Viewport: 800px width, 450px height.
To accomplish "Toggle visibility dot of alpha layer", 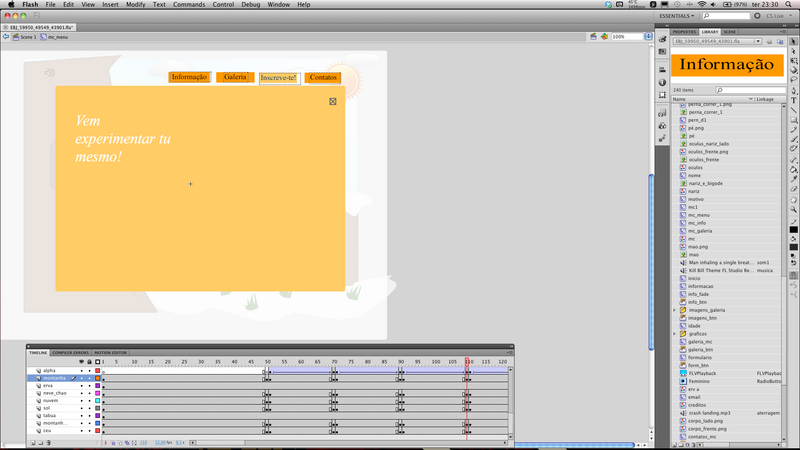I will point(82,371).
